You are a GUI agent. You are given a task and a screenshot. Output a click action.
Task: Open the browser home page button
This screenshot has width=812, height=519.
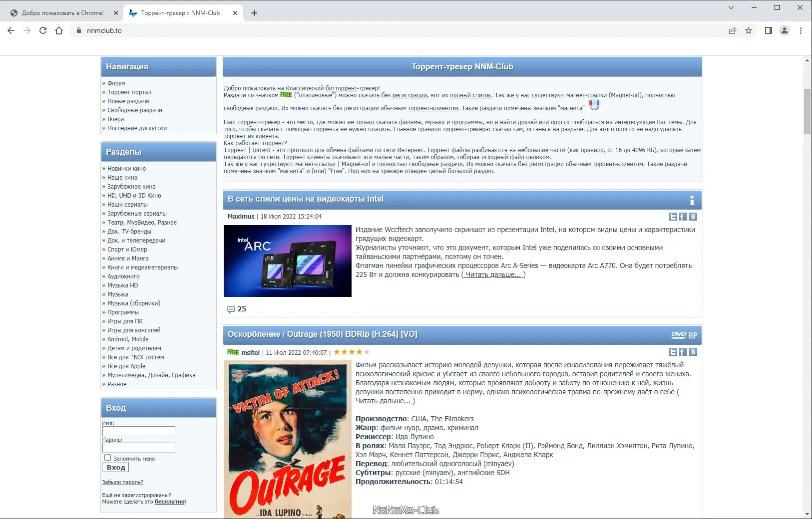[x=59, y=30]
